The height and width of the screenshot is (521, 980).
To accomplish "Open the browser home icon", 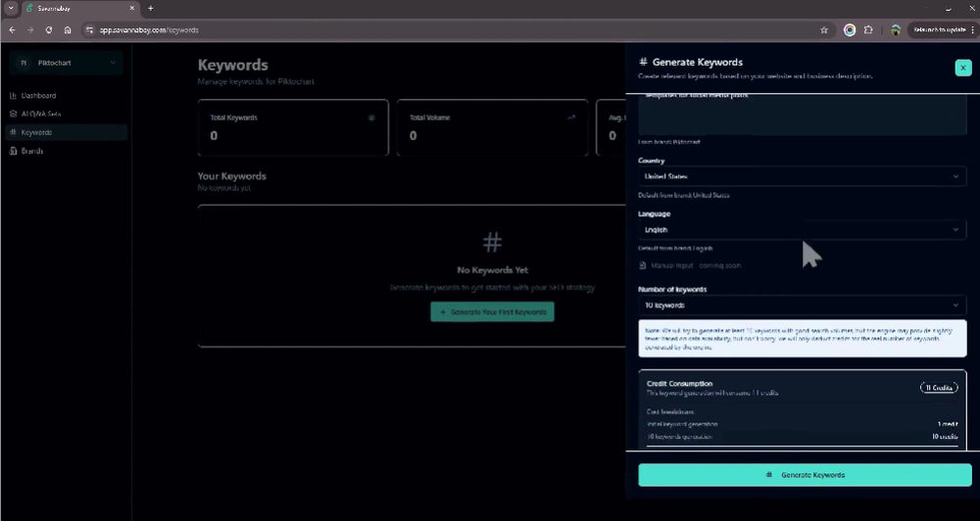I will (68, 30).
